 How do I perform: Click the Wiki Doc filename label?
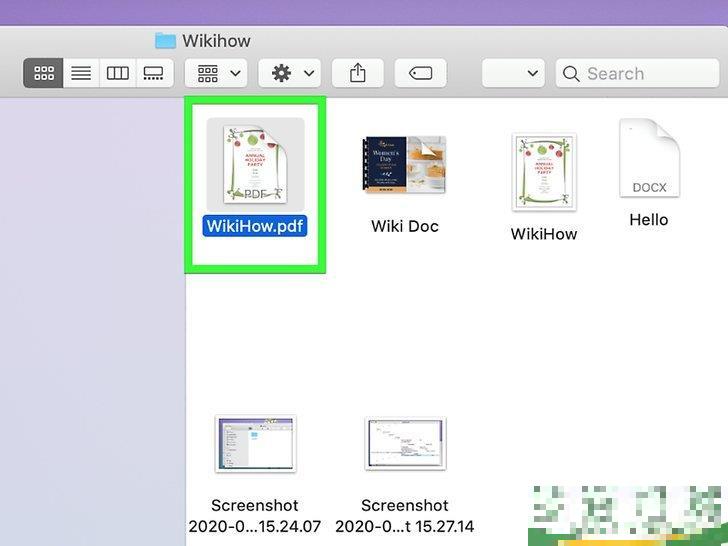click(405, 226)
